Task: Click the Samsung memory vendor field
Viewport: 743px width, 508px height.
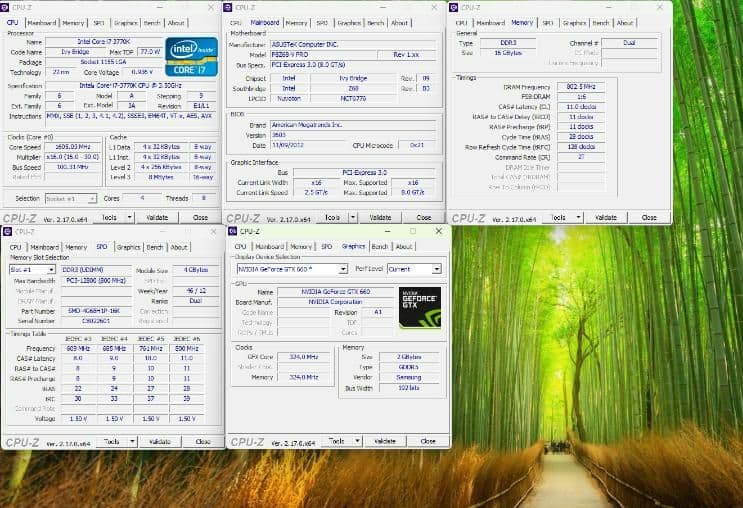Action: coord(408,378)
